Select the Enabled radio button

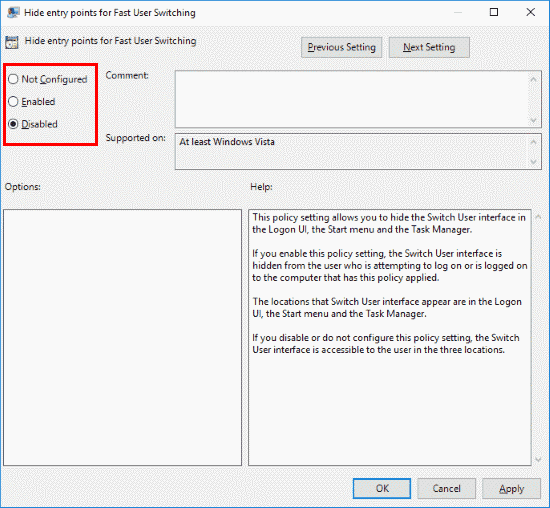pyautogui.click(x=13, y=101)
